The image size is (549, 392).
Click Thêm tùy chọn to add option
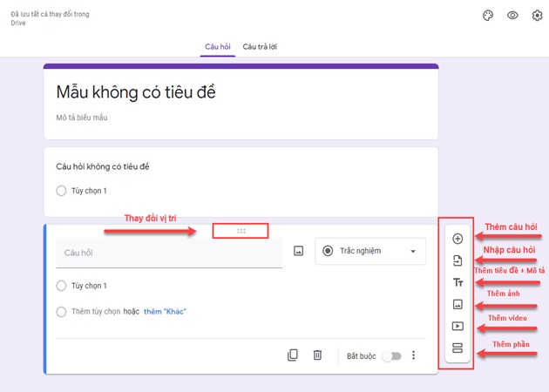(96, 312)
